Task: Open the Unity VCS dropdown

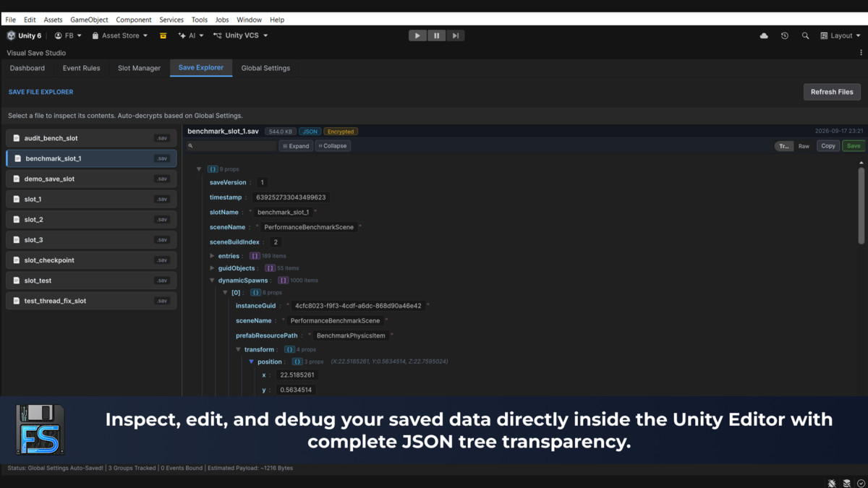Action: [x=240, y=35]
